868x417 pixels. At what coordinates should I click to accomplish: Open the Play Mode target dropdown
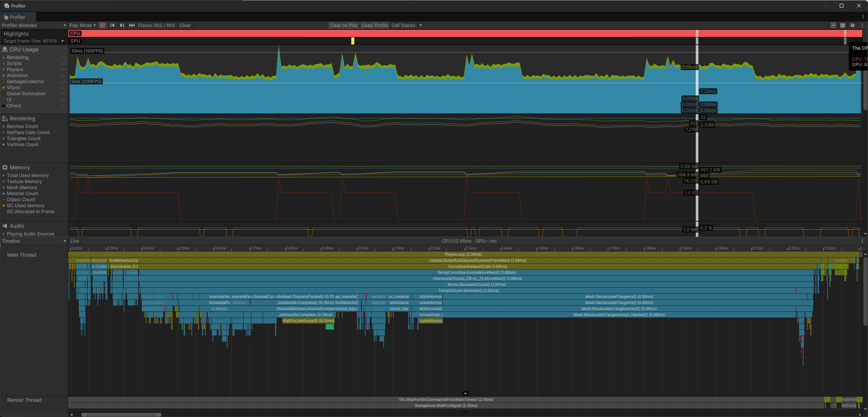point(82,25)
